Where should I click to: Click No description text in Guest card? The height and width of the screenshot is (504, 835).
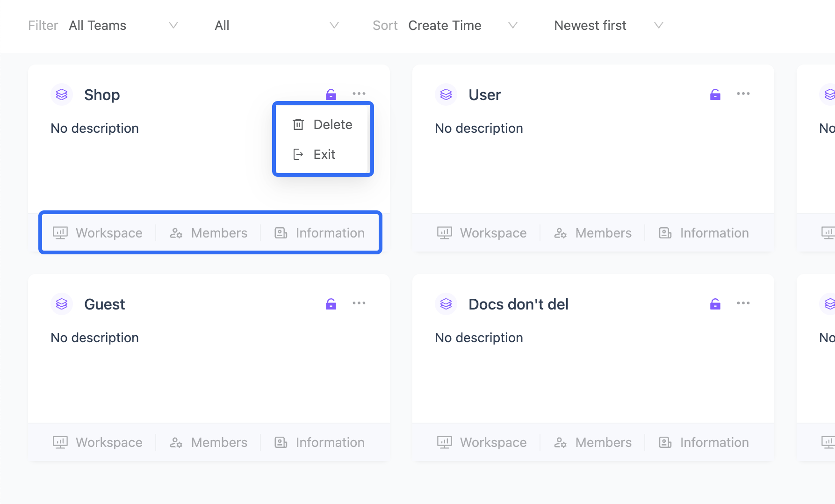(x=94, y=338)
